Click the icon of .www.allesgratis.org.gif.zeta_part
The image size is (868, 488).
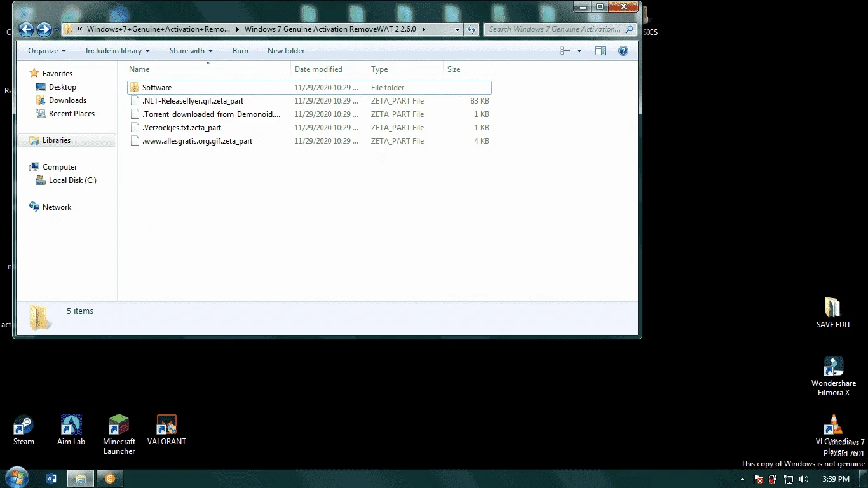(134, 141)
